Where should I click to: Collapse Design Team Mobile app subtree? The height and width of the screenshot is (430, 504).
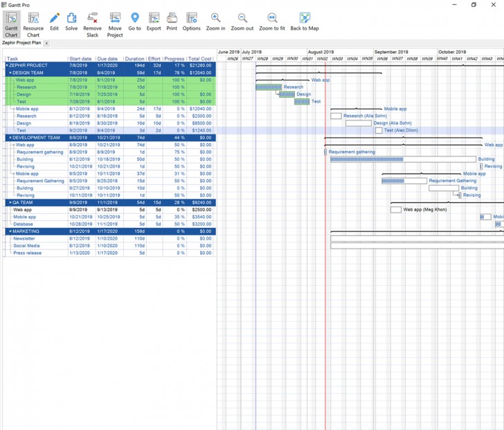pyautogui.click(x=14, y=109)
